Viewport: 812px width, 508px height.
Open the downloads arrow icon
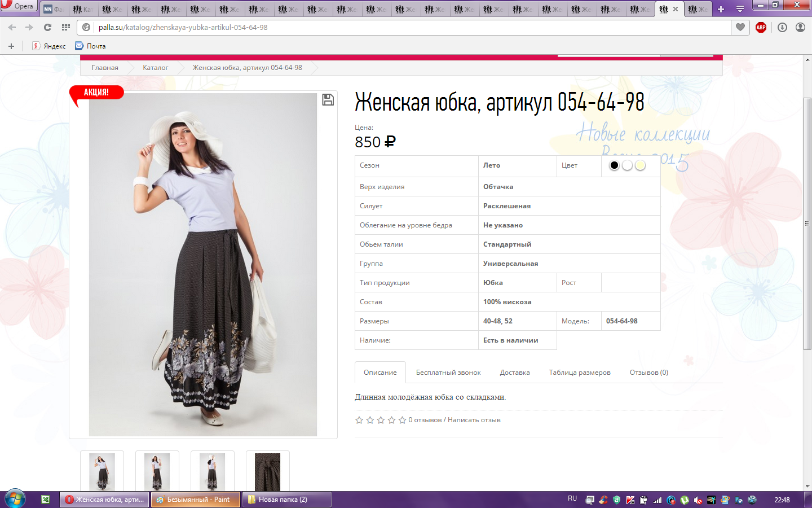coord(782,27)
